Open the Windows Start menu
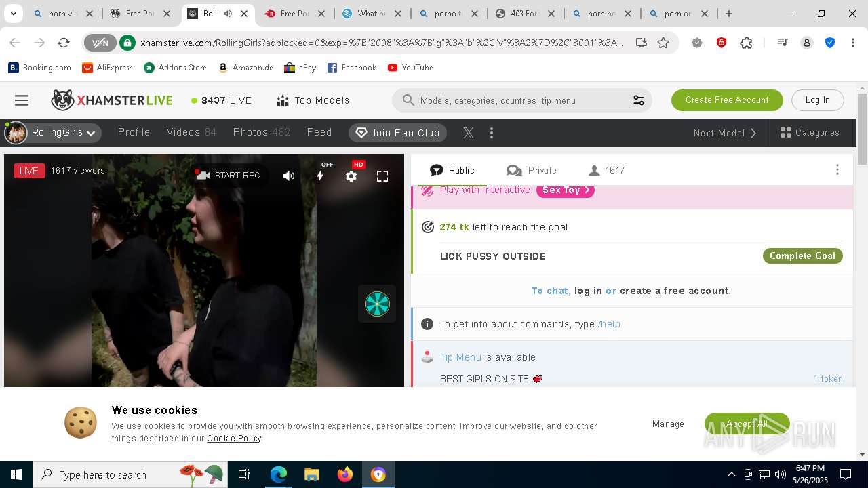868x488 pixels. 16,474
